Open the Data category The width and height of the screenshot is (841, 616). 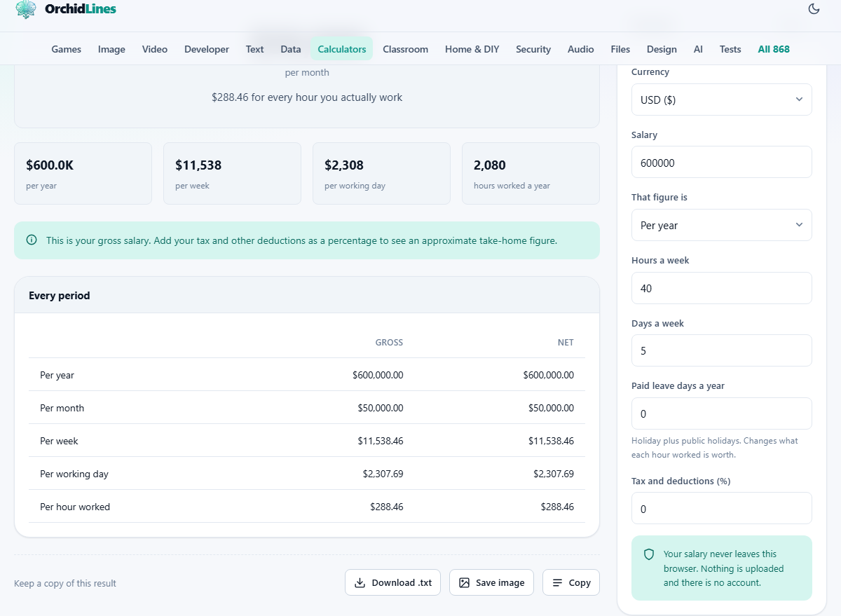click(291, 49)
